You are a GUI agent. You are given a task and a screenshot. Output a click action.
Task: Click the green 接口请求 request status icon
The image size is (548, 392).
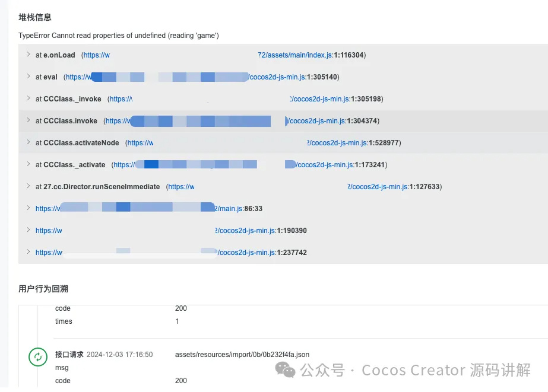tap(38, 356)
